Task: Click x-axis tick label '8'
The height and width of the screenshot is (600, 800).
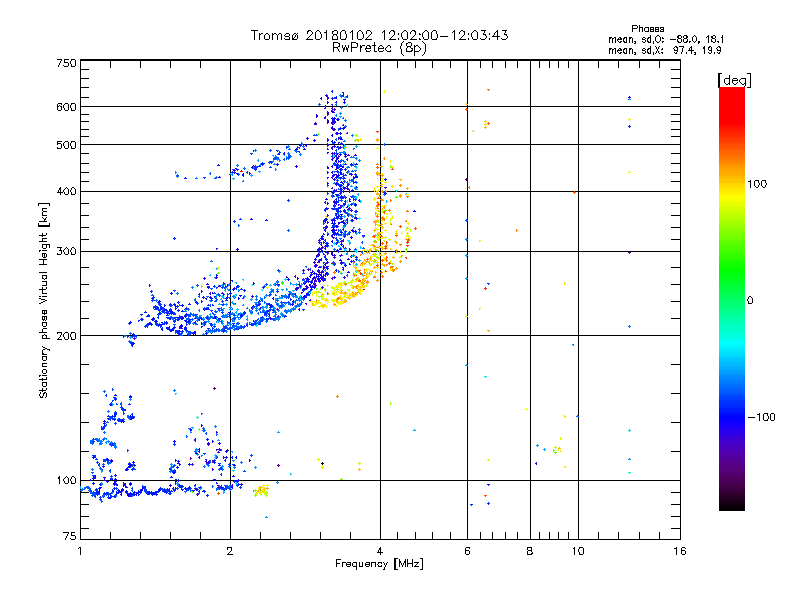Action: 530,551
